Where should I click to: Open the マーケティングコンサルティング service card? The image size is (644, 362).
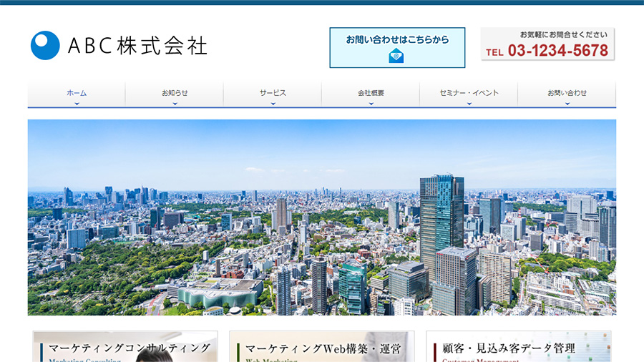(x=125, y=346)
